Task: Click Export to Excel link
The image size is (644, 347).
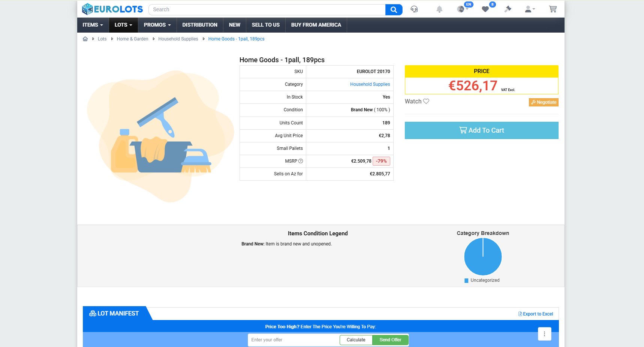Action: click(x=536, y=314)
